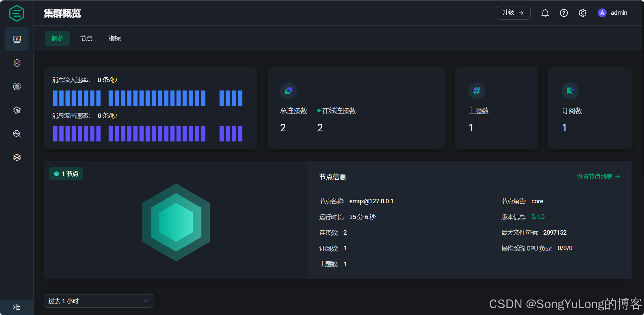Click the 主题数 card label
Viewport: 644px width, 315px height.
tap(478, 111)
